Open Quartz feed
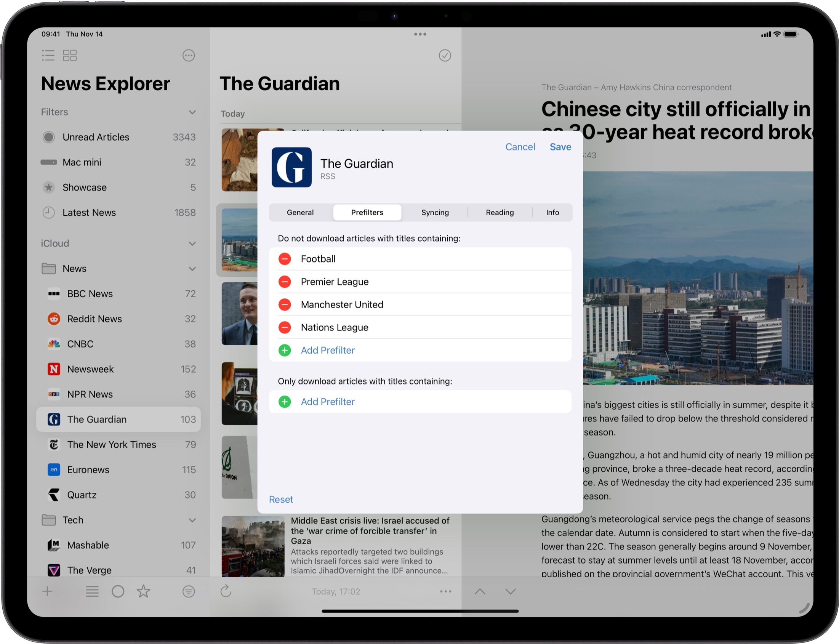839x644 pixels. tap(119, 495)
